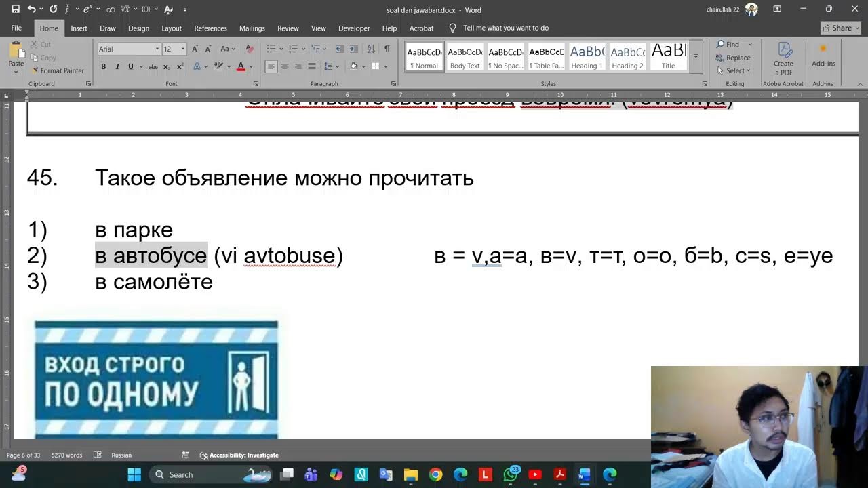Apply the Title style
This screenshot has width=868, height=488.
pyautogui.click(x=669, y=57)
